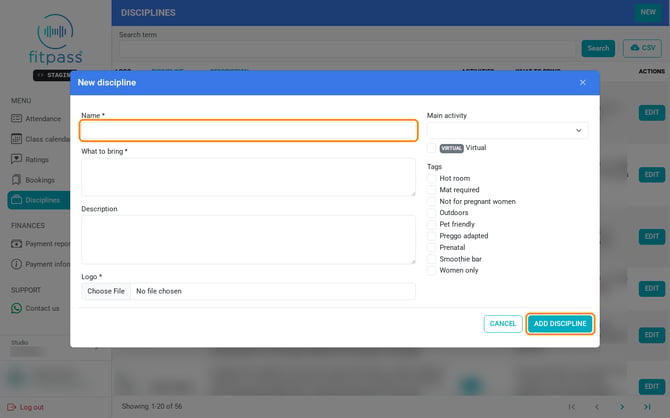Click the NEW button in header
Viewport: 670px width, 418px height.
pos(648,12)
